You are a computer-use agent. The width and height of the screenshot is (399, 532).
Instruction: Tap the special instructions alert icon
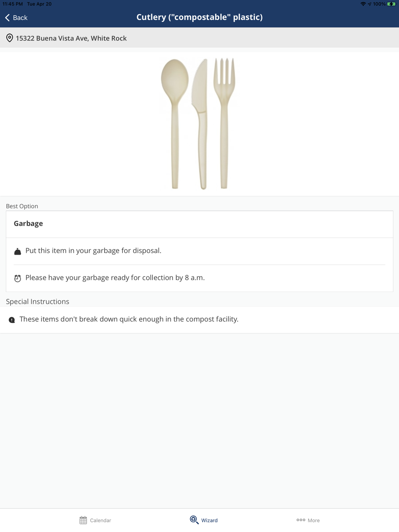(x=12, y=320)
